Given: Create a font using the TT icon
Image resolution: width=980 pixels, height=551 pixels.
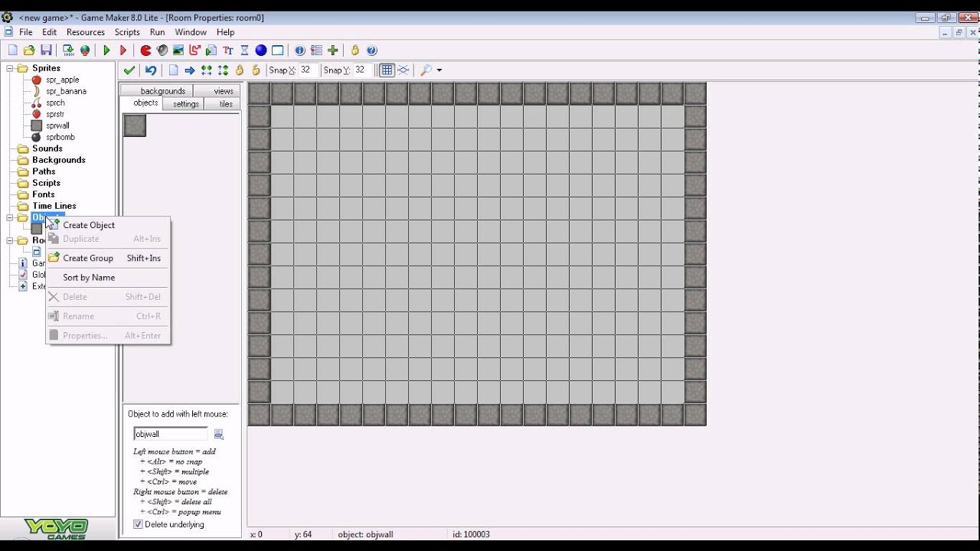Looking at the screenshot, I should 228,51.
